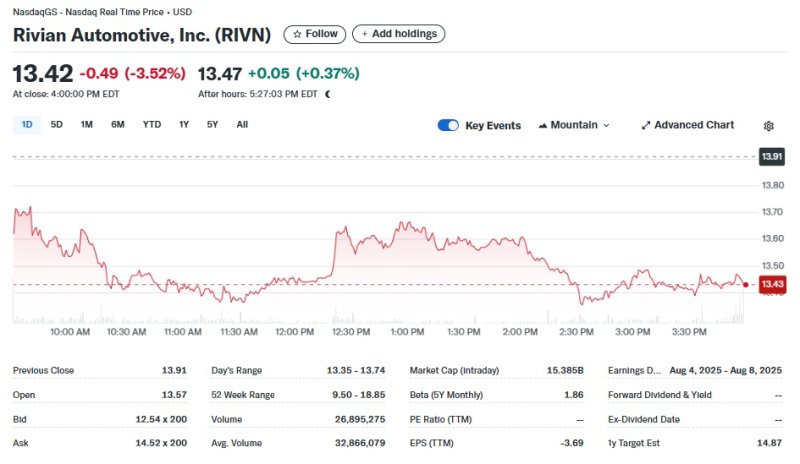Click the red 13.43 current price marker

coord(772,285)
